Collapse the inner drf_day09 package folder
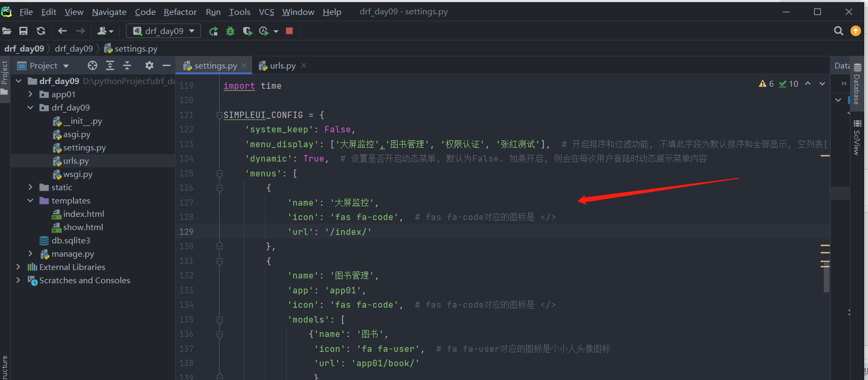This screenshot has width=868, height=380. coord(30,107)
